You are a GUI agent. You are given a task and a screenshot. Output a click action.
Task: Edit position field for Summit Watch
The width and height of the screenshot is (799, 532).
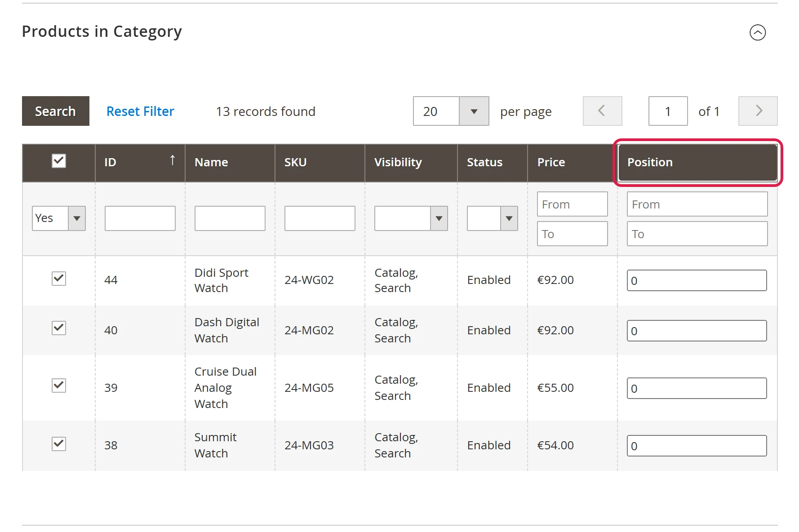(697, 446)
